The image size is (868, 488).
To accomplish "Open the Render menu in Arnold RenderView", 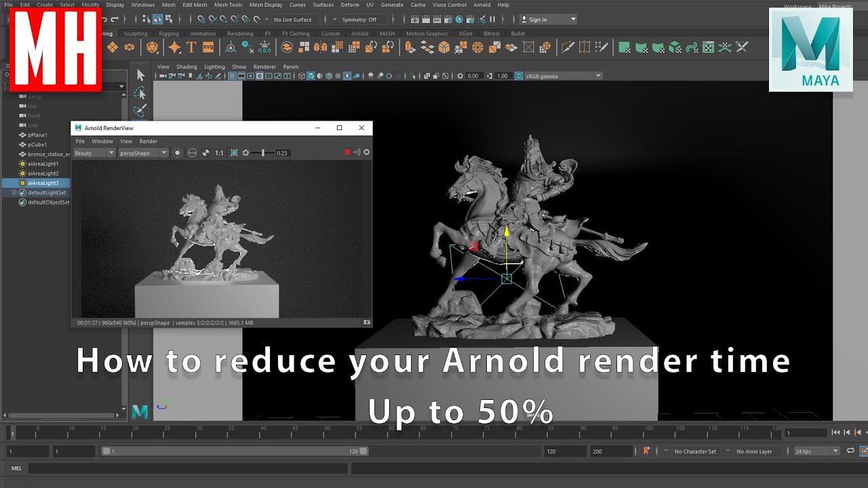I will 148,141.
